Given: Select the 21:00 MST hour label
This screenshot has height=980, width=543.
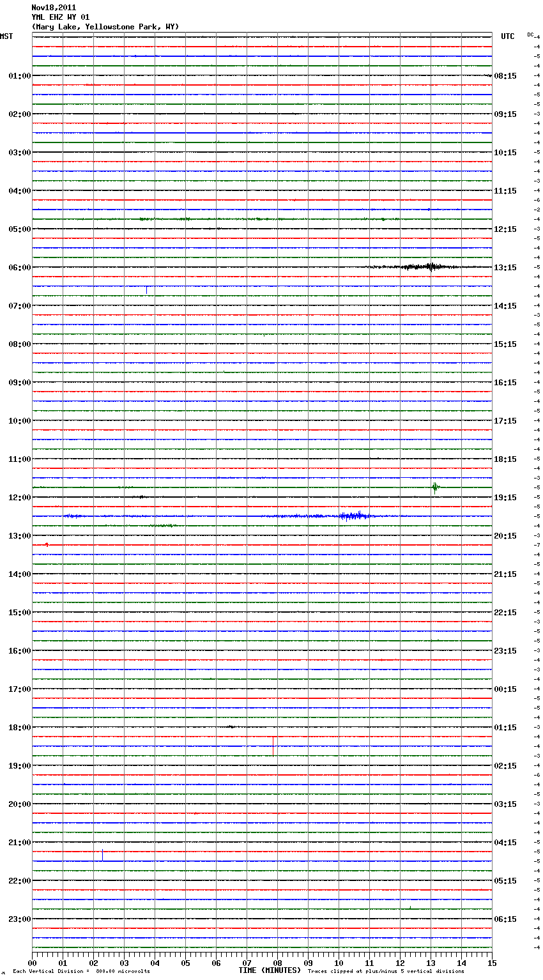Looking at the screenshot, I should tap(20, 843).
